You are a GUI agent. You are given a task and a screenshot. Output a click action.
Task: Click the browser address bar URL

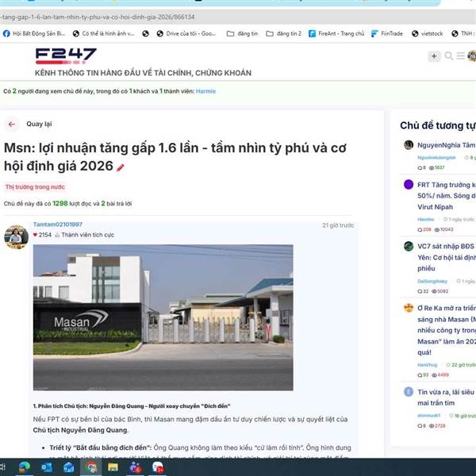pyautogui.click(x=97, y=17)
